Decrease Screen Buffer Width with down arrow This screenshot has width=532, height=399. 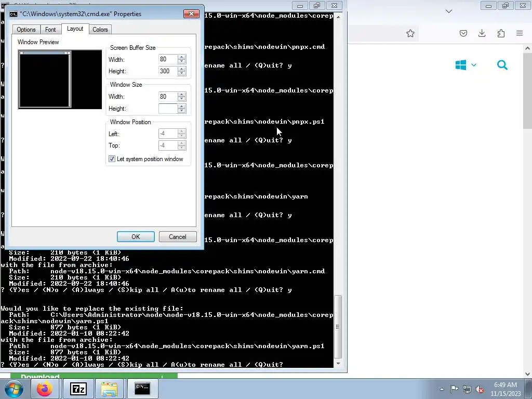181,61
